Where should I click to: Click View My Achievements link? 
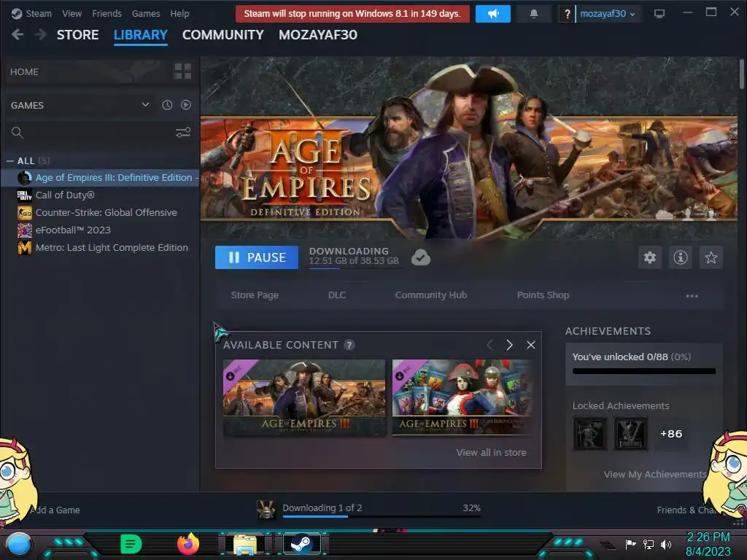tap(654, 474)
